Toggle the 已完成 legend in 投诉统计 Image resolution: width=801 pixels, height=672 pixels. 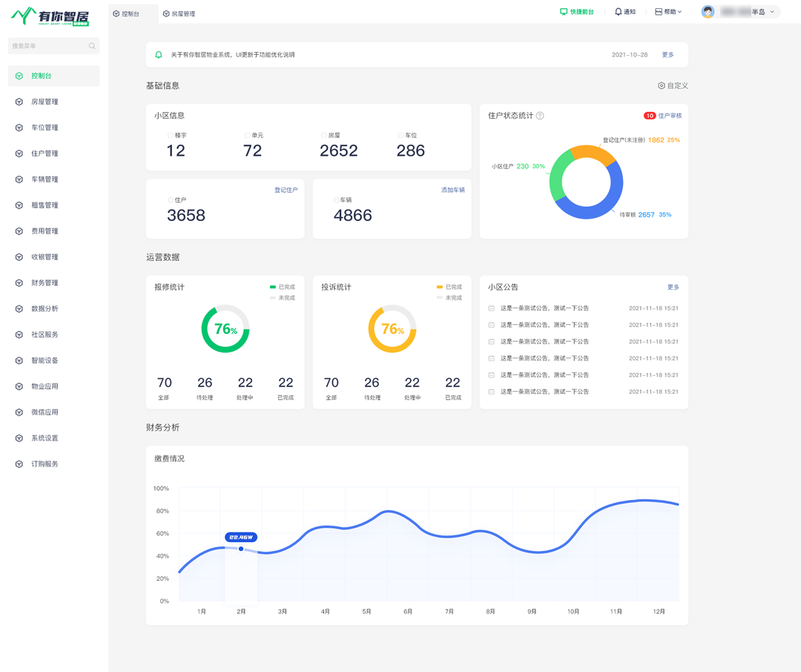tap(449, 287)
